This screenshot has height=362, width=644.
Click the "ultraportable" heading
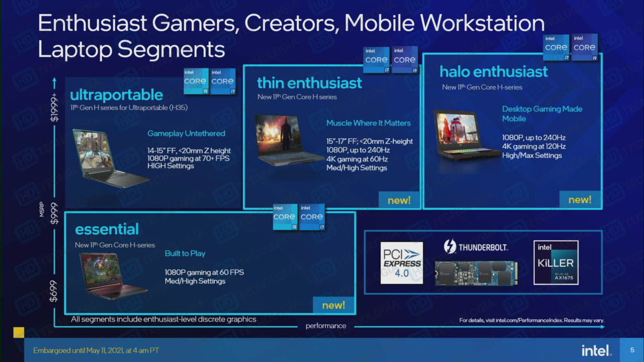point(116,95)
